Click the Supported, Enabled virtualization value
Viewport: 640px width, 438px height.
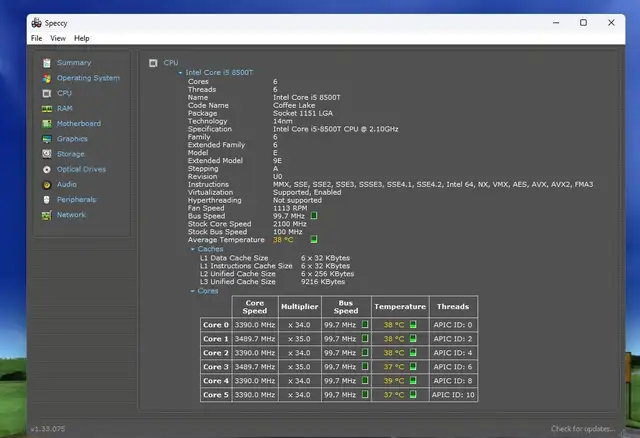307,192
